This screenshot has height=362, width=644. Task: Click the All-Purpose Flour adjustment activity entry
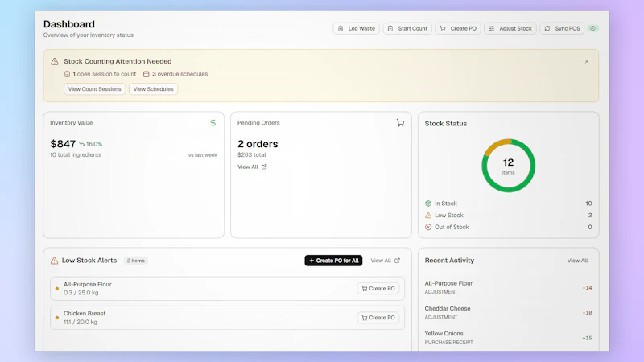pyautogui.click(x=509, y=287)
